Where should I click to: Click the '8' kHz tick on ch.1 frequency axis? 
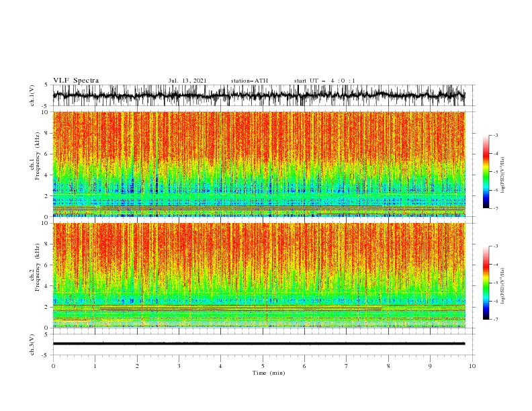[46, 133]
